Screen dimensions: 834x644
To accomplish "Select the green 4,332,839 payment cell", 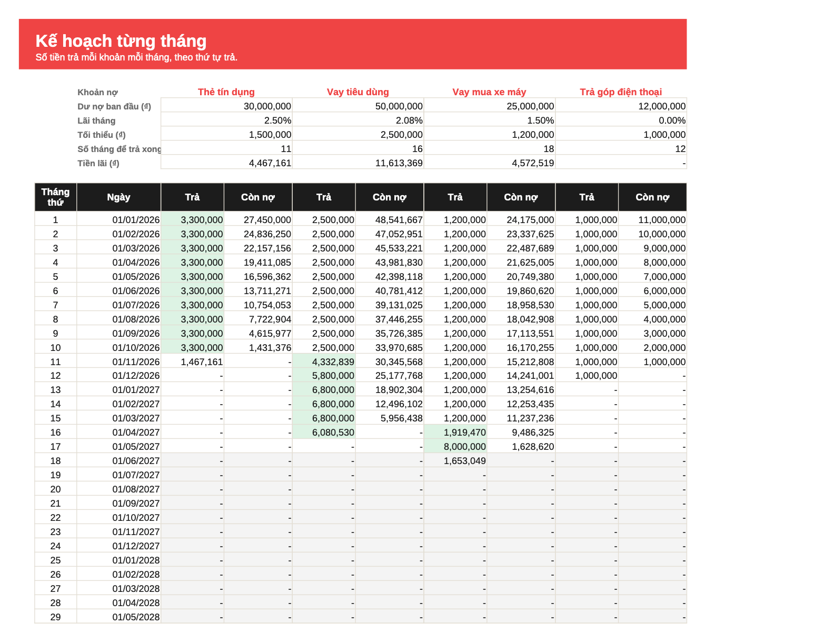I will [x=324, y=362].
